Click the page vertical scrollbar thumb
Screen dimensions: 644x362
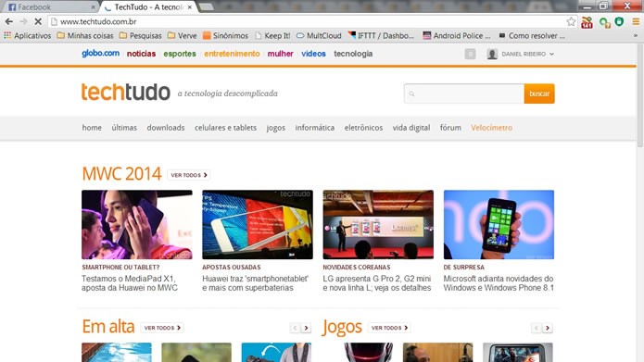[640, 95]
